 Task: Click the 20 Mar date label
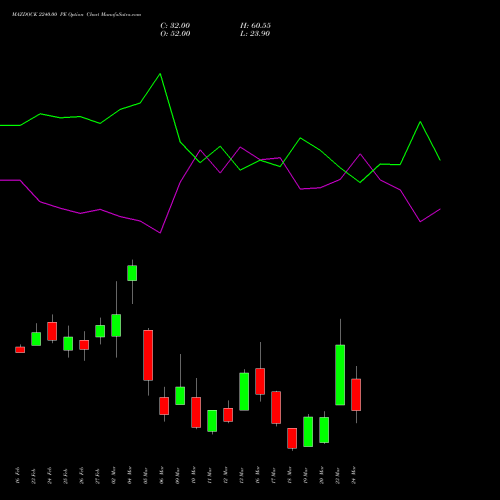click(322, 475)
